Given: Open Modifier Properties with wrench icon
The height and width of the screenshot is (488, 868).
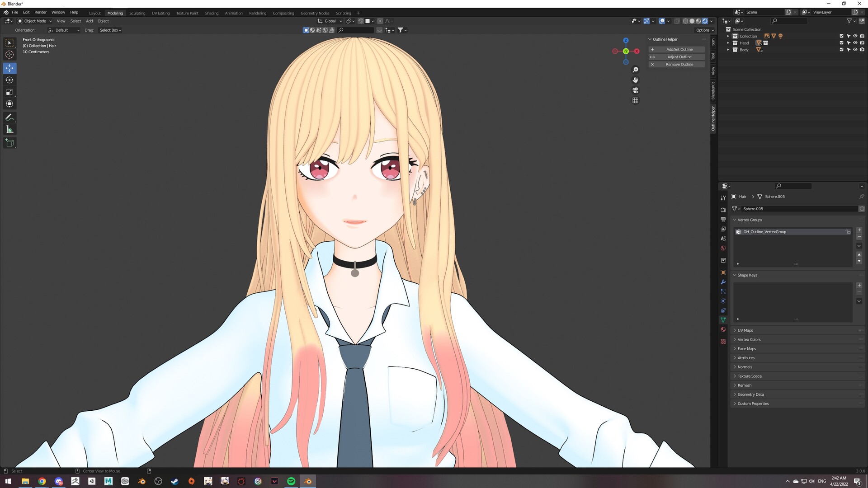Looking at the screenshot, I should coord(723,282).
